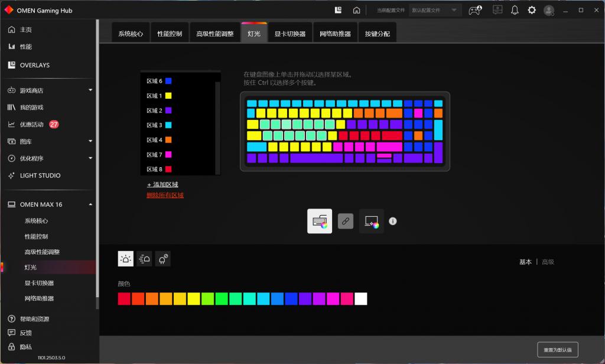Switch to 性能控制 tab
The height and width of the screenshot is (364, 605).
170,33
